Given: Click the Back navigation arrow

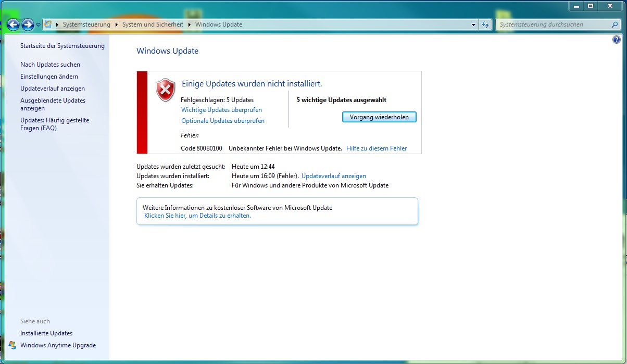Looking at the screenshot, I should [x=13, y=24].
